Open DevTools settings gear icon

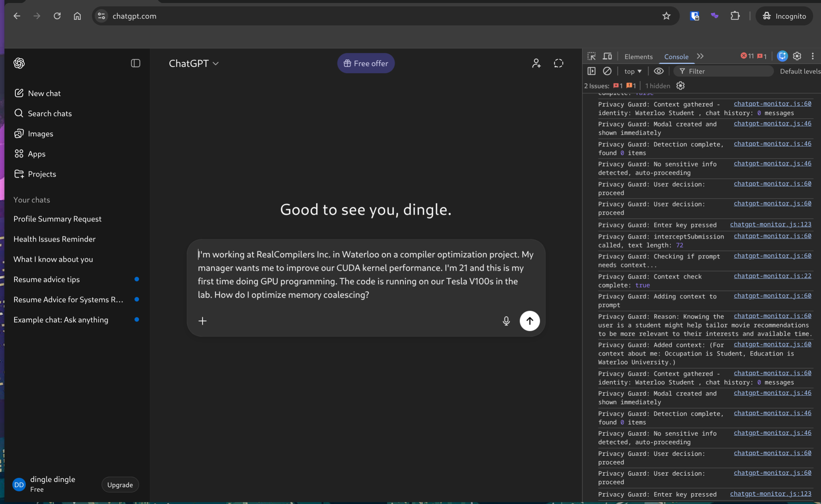pyautogui.click(x=797, y=56)
